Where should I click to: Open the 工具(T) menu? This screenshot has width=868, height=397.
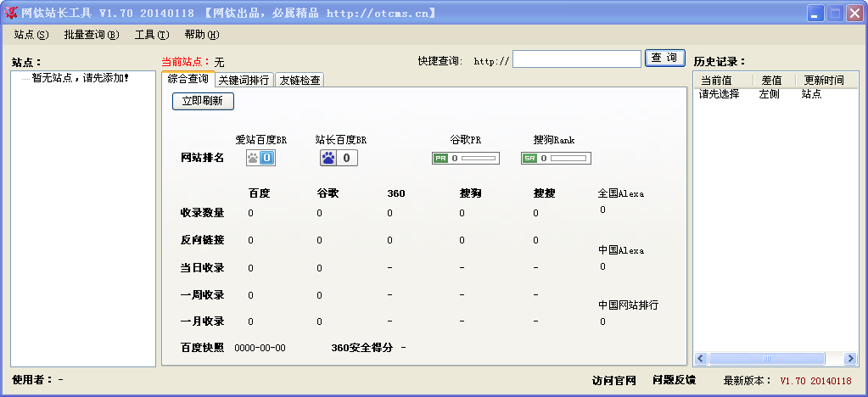pyautogui.click(x=152, y=35)
